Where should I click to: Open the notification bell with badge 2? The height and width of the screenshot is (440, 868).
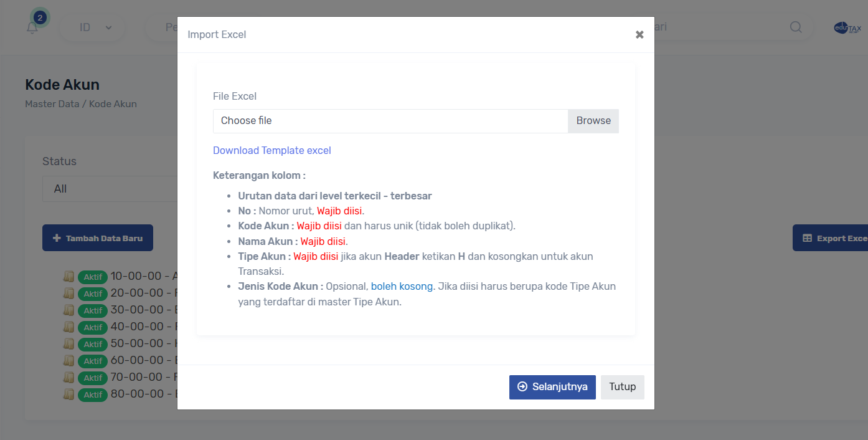[33, 27]
